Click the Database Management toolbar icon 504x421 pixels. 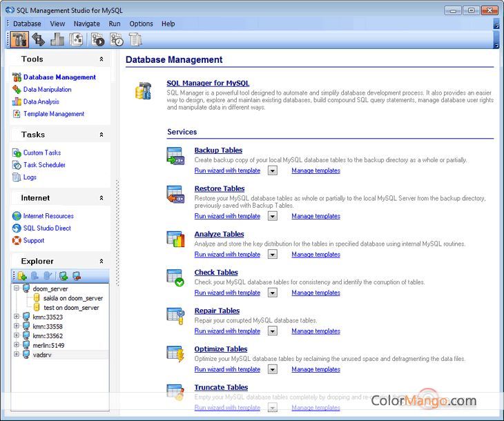19,40
